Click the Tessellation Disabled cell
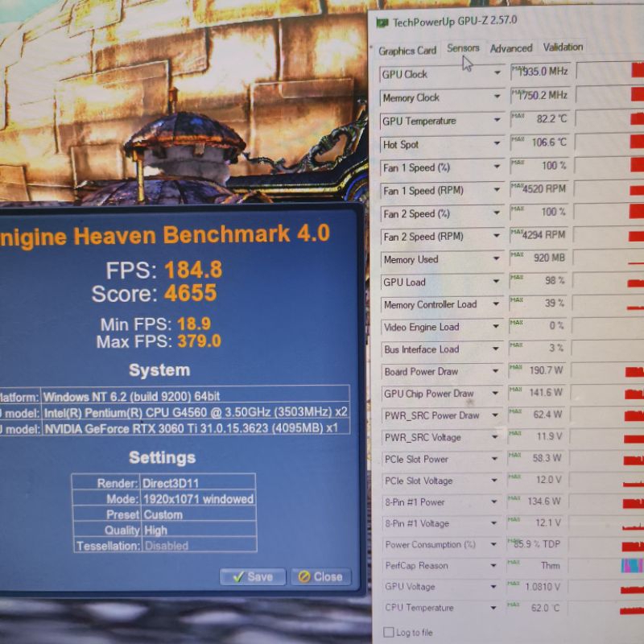 pos(198,546)
